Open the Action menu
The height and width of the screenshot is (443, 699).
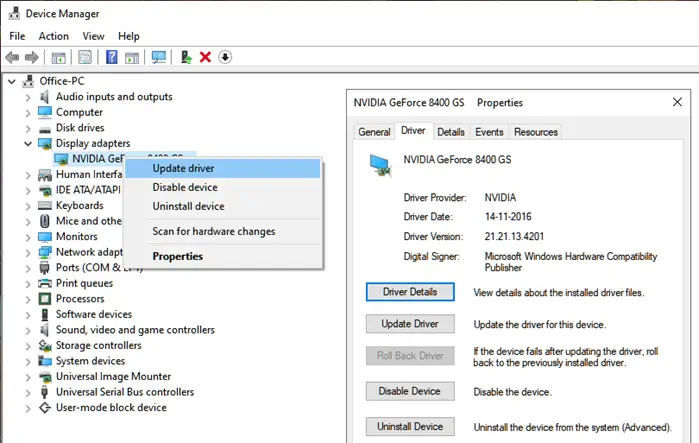(53, 36)
